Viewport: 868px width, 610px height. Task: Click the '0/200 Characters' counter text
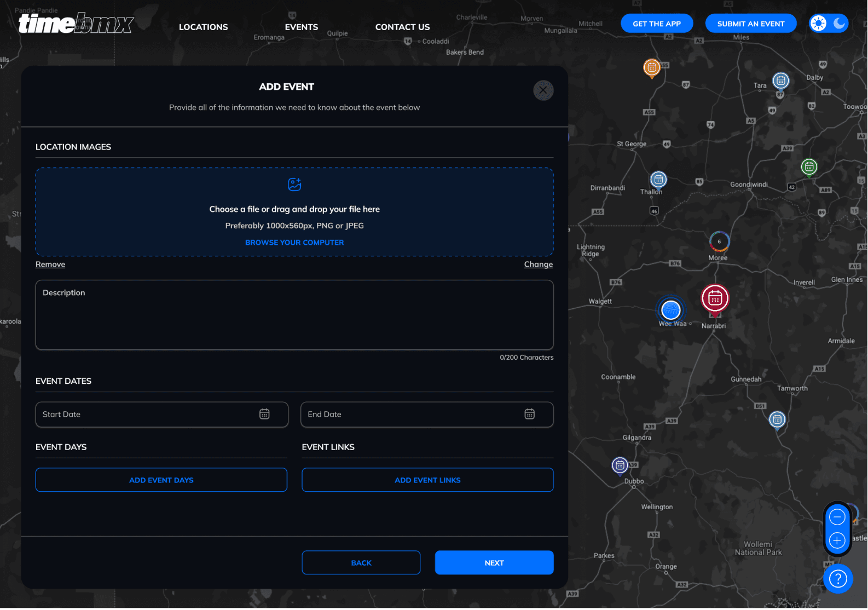coord(526,358)
